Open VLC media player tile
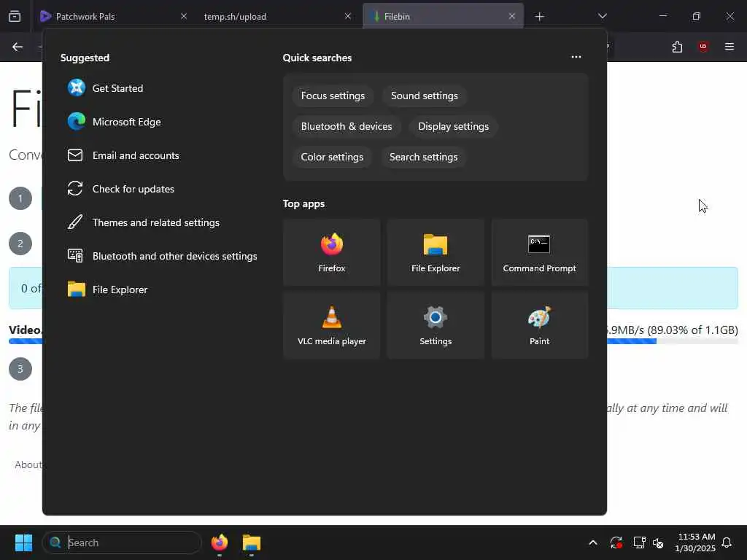The width and height of the screenshot is (747, 560). [x=332, y=325]
